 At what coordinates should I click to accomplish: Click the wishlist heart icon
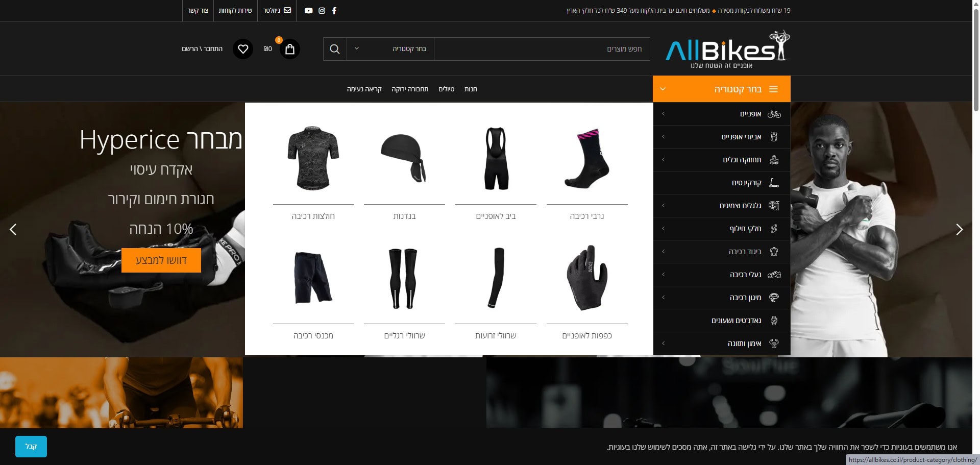coord(243,49)
